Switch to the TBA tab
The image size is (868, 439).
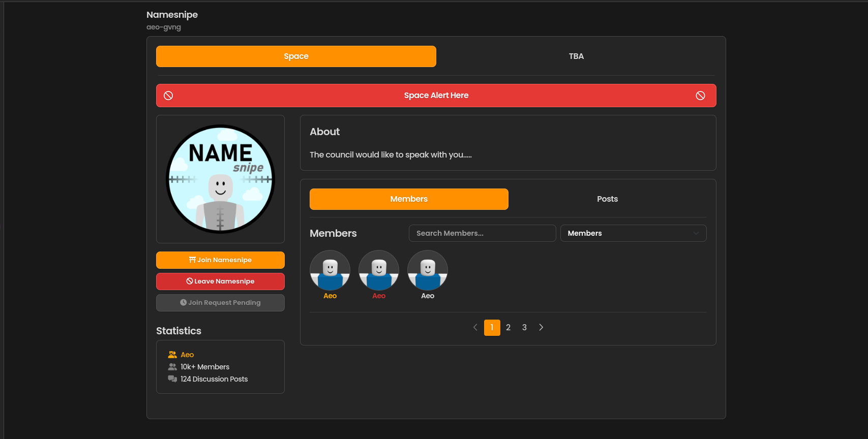pos(576,56)
